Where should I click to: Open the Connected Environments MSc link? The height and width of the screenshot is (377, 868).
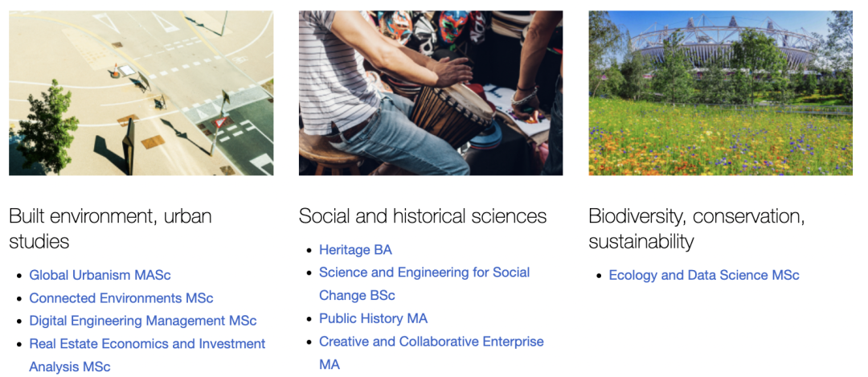(x=121, y=298)
